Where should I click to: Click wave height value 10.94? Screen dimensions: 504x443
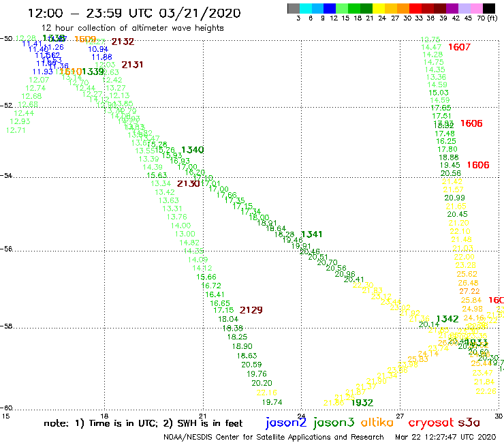pyautogui.click(x=98, y=49)
